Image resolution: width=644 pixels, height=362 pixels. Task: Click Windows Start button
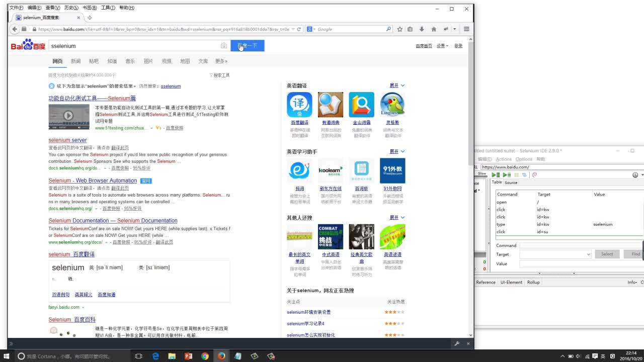[6, 356]
